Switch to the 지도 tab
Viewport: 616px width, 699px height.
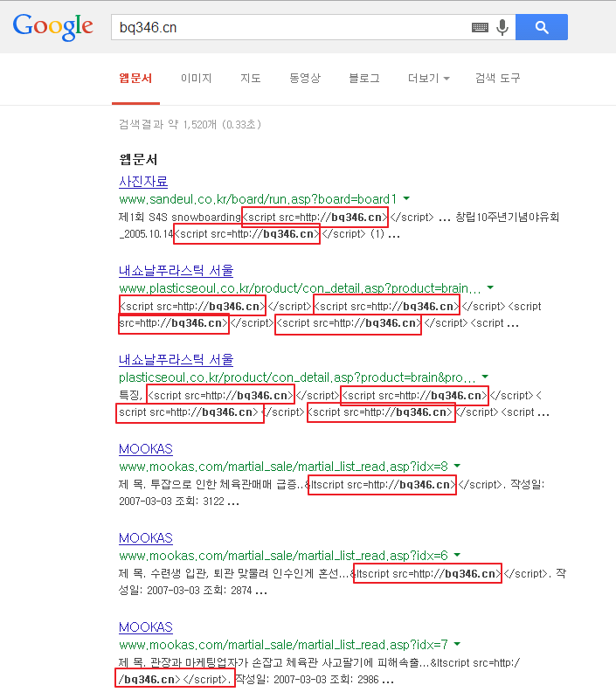(x=251, y=79)
